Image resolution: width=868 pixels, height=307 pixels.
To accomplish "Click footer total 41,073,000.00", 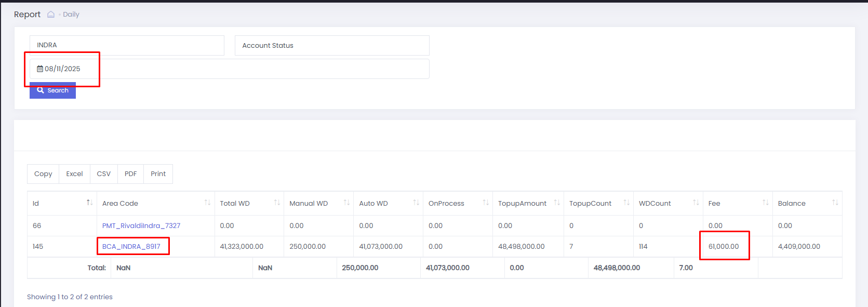I will point(448,268).
